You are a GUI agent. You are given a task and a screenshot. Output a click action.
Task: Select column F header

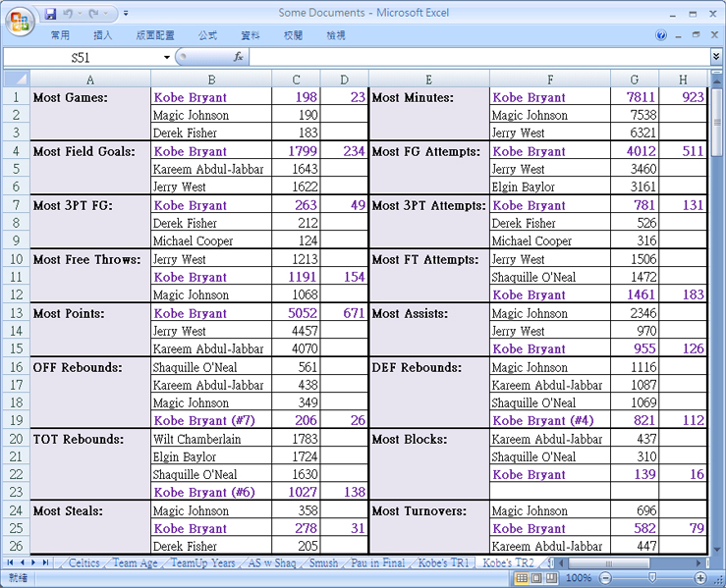(550, 80)
